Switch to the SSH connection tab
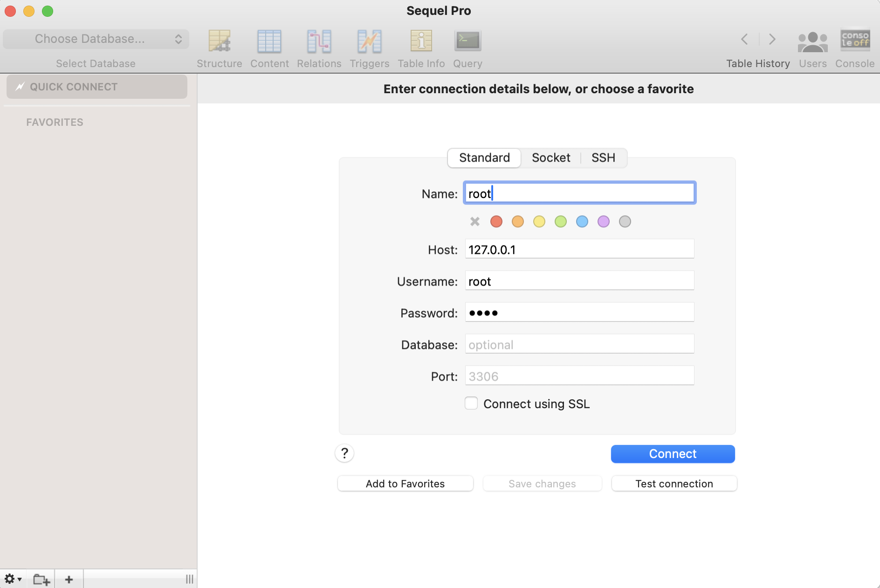 pos(604,158)
